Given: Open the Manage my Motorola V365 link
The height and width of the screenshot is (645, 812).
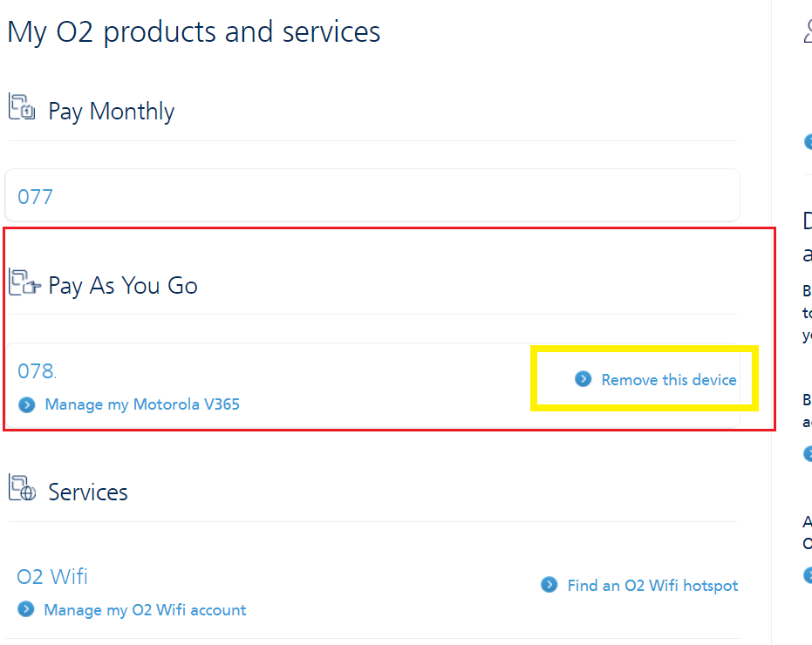Looking at the screenshot, I should click(142, 404).
